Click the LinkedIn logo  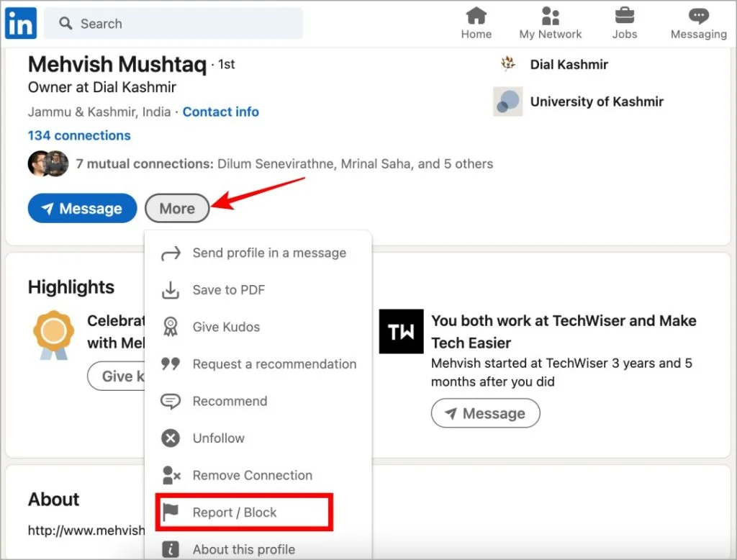pos(20,22)
